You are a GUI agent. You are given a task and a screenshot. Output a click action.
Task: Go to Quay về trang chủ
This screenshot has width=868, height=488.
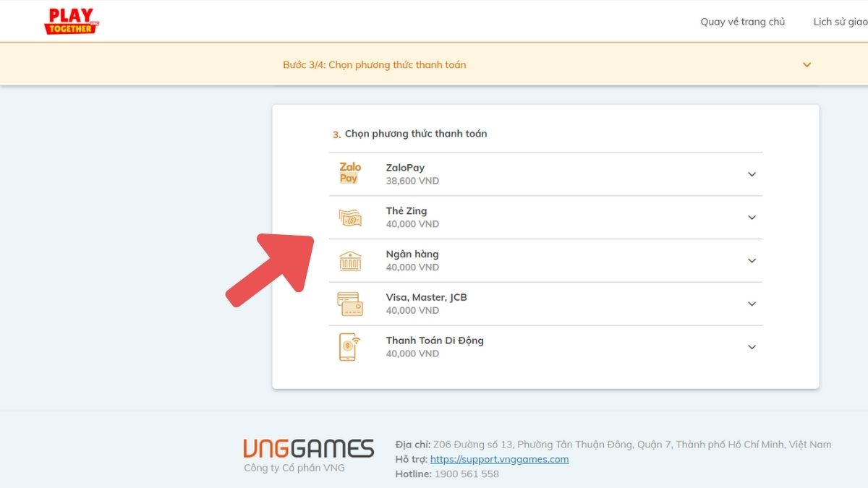click(x=742, y=22)
